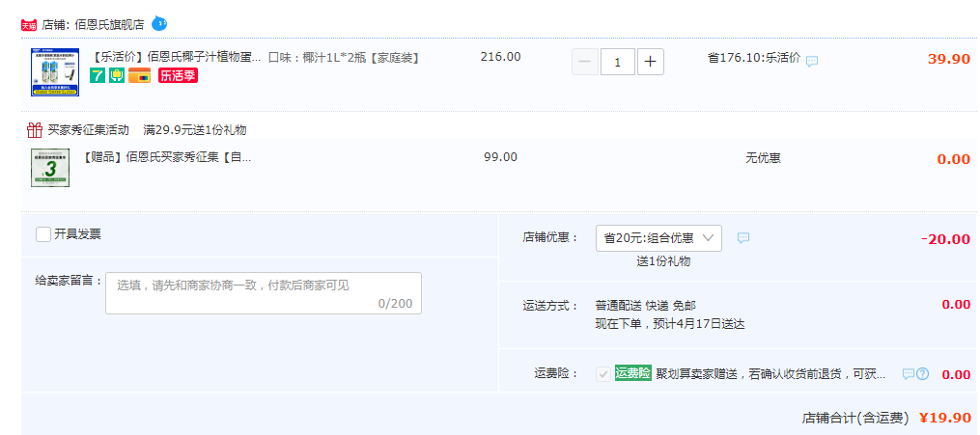
Task: Click the seller message text box
Action: [264, 292]
